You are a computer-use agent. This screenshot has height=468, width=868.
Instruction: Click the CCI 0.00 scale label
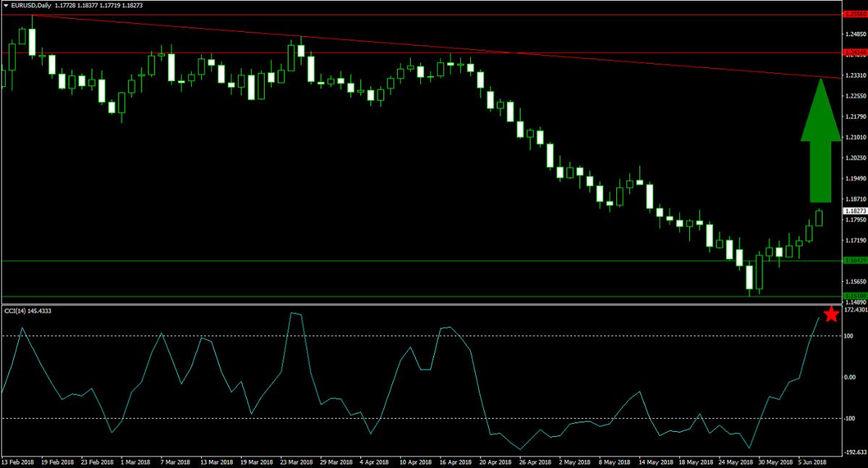pyautogui.click(x=850, y=377)
